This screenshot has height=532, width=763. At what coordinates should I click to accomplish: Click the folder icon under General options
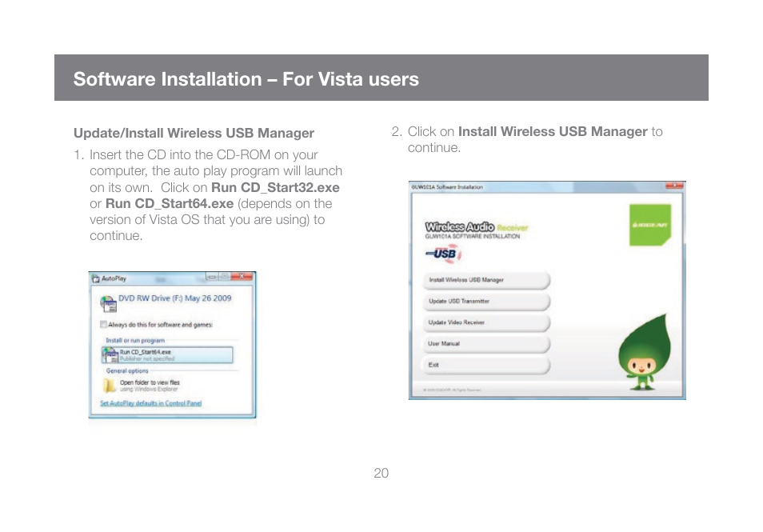click(110, 386)
